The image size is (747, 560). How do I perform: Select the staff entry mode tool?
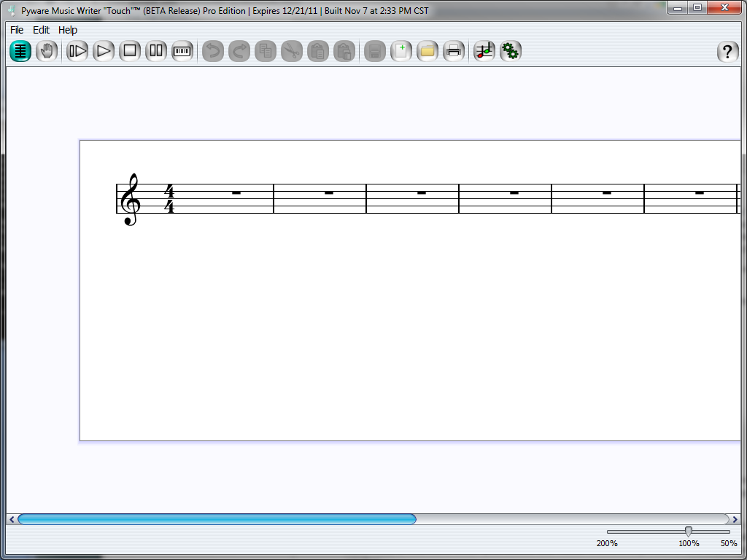[20, 51]
